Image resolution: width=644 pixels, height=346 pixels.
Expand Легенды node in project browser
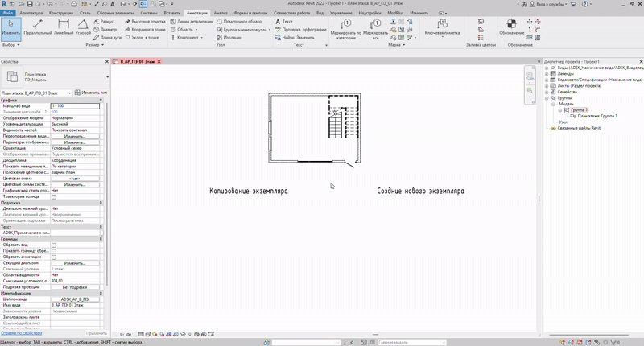pyautogui.click(x=547, y=74)
